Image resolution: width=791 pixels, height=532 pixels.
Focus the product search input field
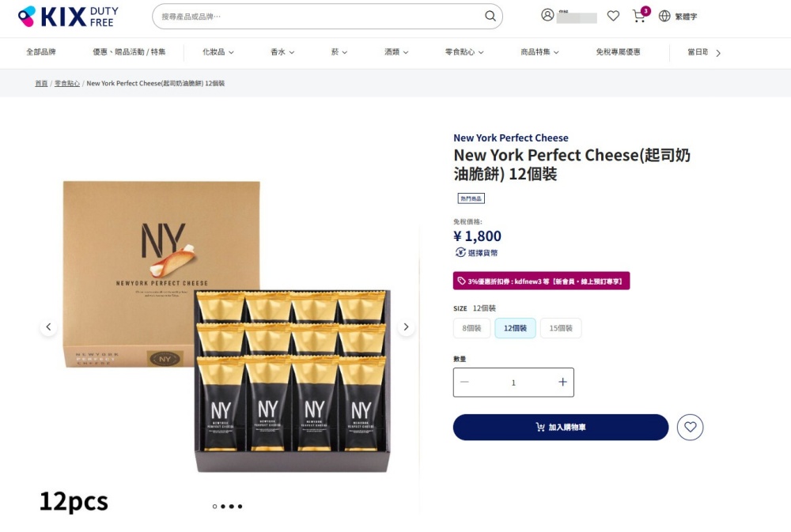[x=320, y=16]
